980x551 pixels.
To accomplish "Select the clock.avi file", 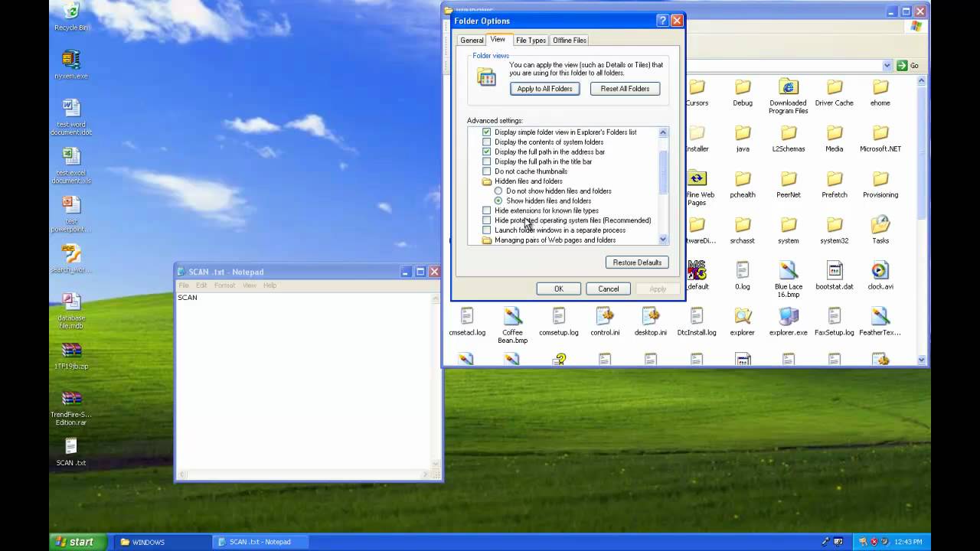I will click(x=880, y=276).
